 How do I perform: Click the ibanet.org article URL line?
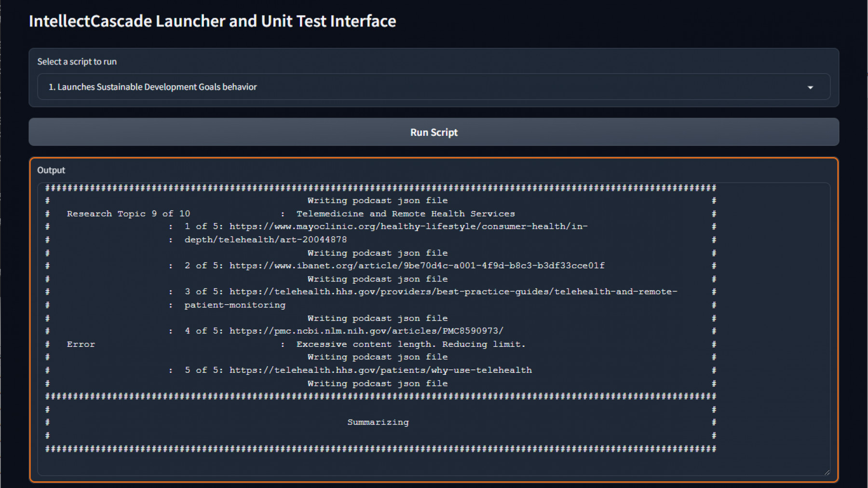pos(417,266)
